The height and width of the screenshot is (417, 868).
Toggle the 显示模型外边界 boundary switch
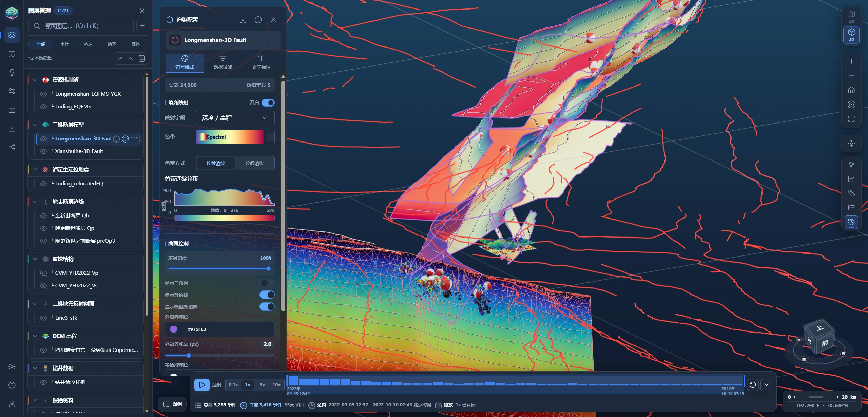click(267, 306)
